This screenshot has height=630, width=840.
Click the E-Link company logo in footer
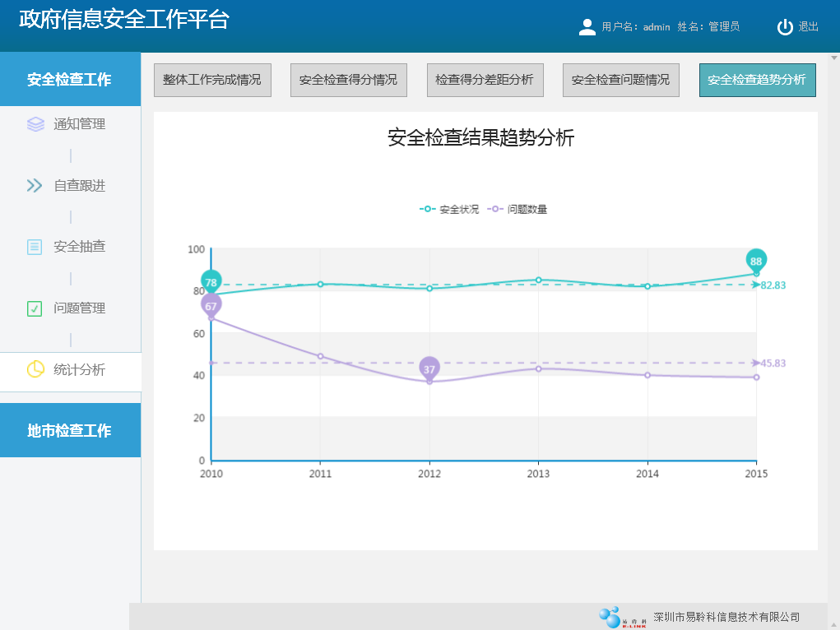(623, 617)
